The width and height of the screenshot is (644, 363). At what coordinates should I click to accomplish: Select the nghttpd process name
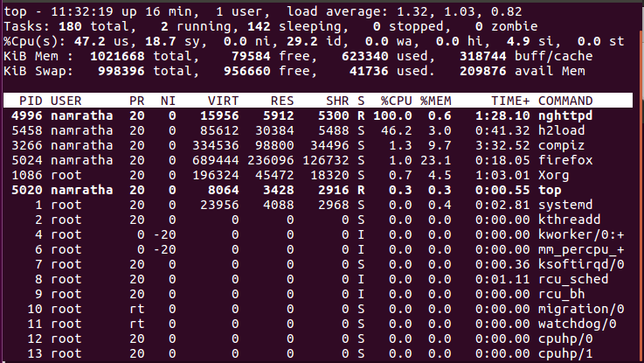(569, 115)
